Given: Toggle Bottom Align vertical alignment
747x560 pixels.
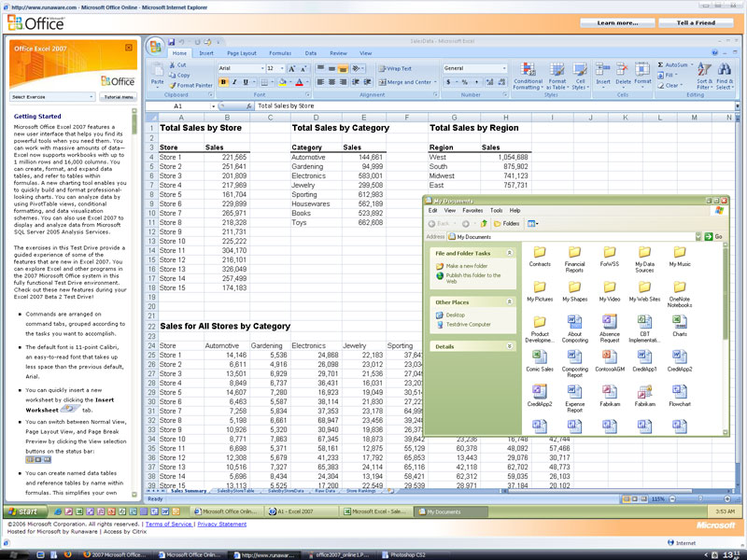Looking at the screenshot, I should coord(343,68).
